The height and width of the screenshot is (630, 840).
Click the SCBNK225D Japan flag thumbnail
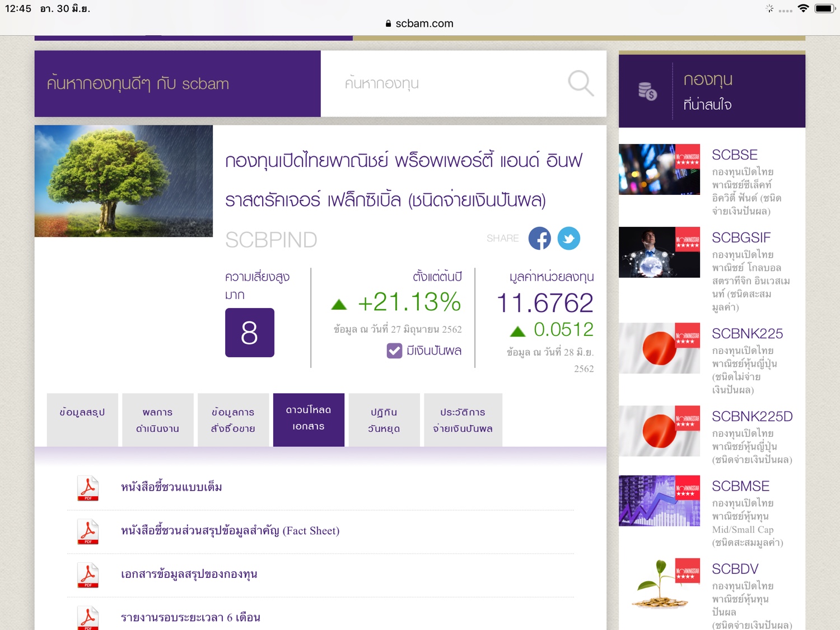659,431
